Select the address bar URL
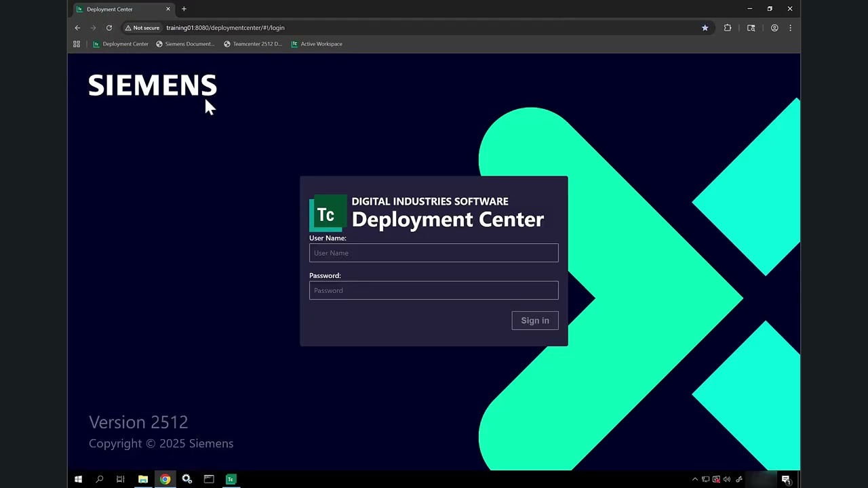 pyautogui.click(x=225, y=28)
